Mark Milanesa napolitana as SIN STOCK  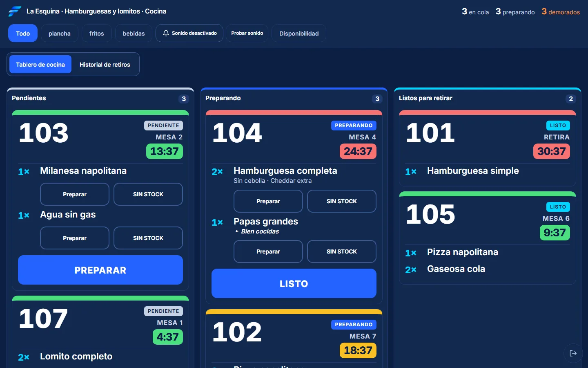pyautogui.click(x=148, y=194)
